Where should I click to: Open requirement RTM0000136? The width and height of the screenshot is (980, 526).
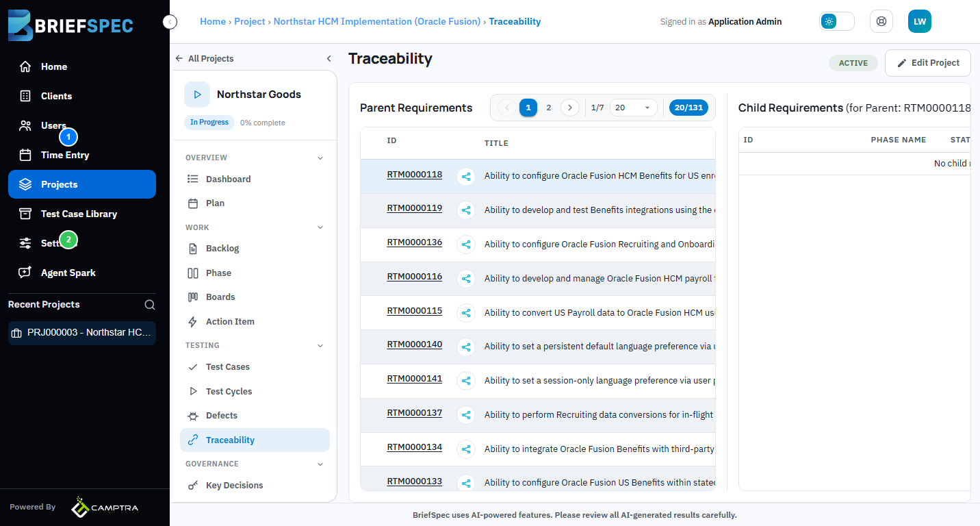(415, 242)
